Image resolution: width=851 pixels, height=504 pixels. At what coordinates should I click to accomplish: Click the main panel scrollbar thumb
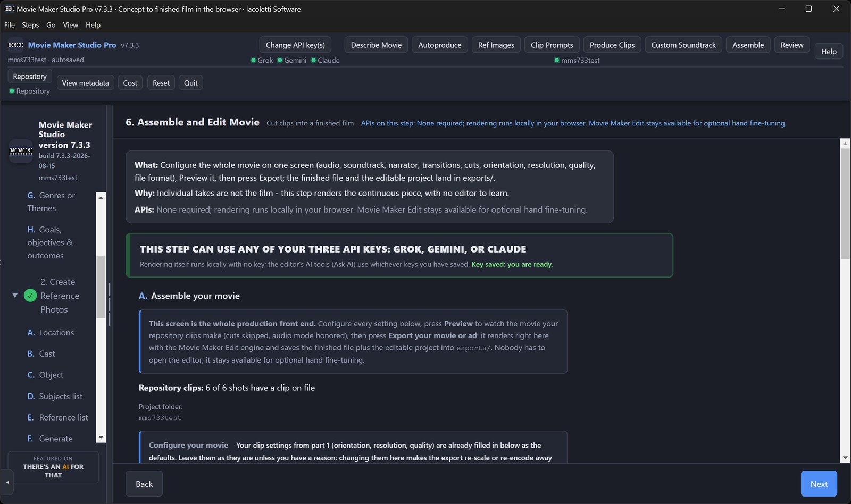pos(845,204)
